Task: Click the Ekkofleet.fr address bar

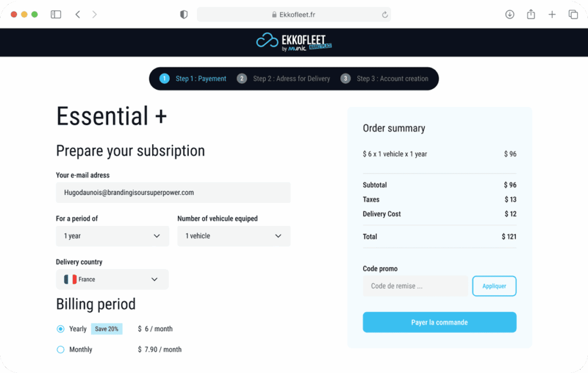Action: coord(294,14)
